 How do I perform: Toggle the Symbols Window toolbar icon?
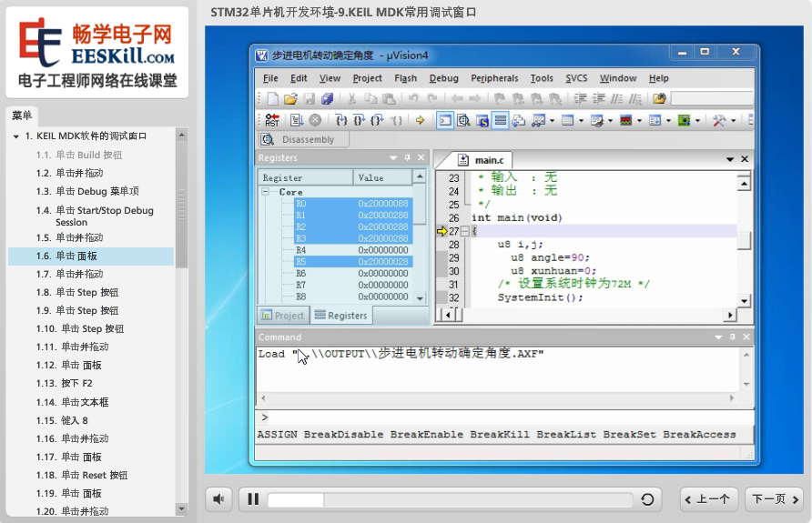[x=482, y=121]
